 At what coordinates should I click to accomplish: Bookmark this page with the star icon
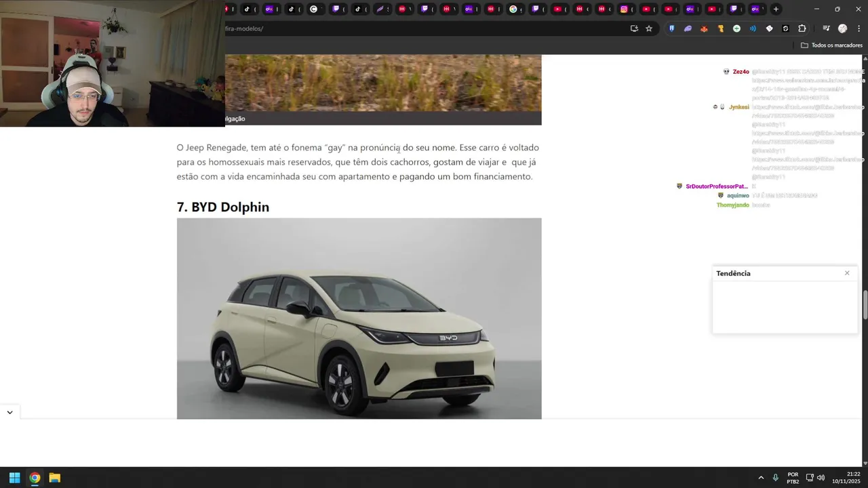click(x=649, y=28)
